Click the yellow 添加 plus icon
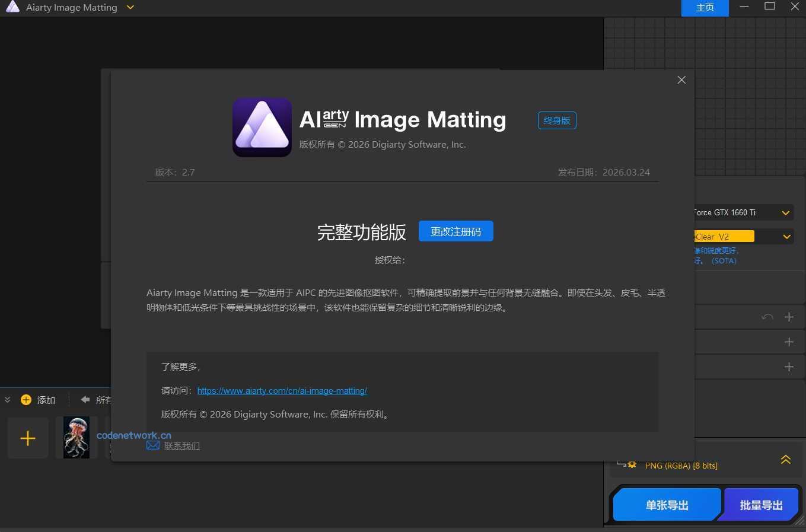Viewport: 806px width, 532px height. (x=26, y=400)
